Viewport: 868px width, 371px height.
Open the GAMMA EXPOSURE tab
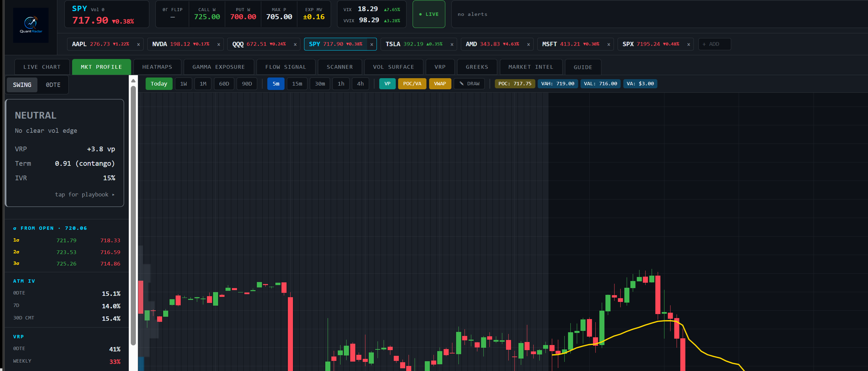(x=218, y=67)
